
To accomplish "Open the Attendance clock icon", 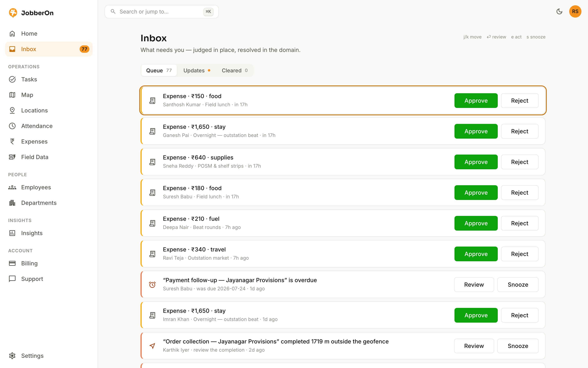I will pos(12,126).
